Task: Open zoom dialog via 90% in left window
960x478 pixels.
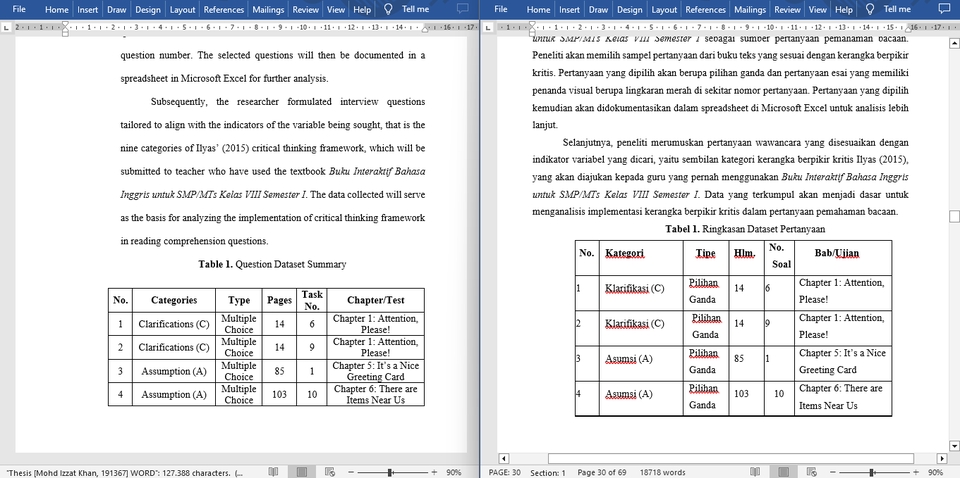Action: pyautogui.click(x=454, y=472)
